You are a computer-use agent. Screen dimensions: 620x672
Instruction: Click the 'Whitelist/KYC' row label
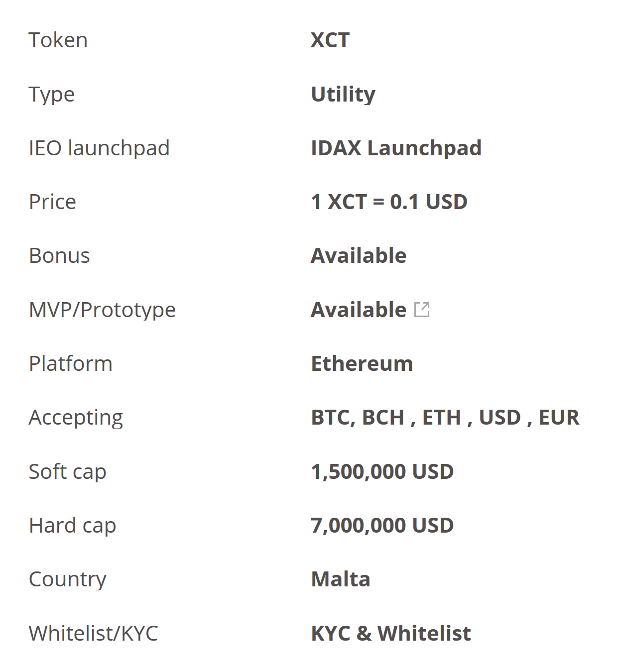(93, 633)
